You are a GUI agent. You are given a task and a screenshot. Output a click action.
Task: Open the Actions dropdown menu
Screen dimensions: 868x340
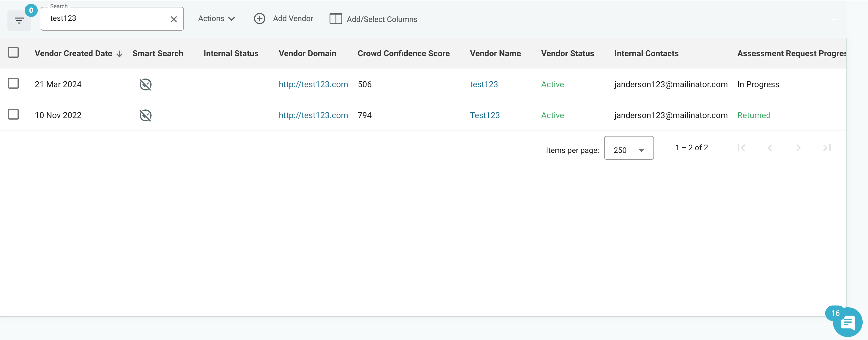pos(216,19)
